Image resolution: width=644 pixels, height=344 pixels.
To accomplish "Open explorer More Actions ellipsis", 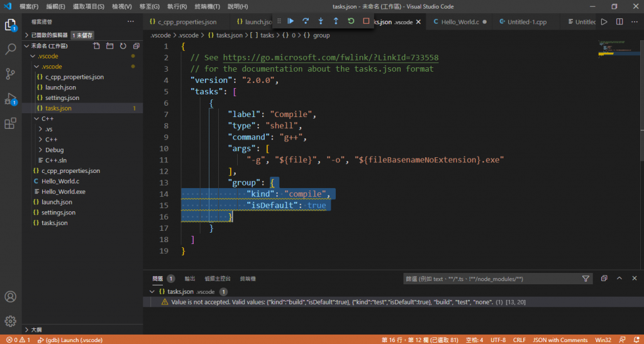I will (131, 22).
